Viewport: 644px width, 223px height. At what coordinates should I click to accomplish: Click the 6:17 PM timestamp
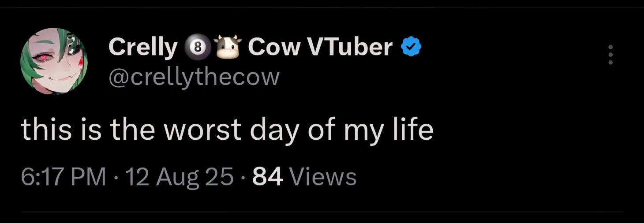63,177
